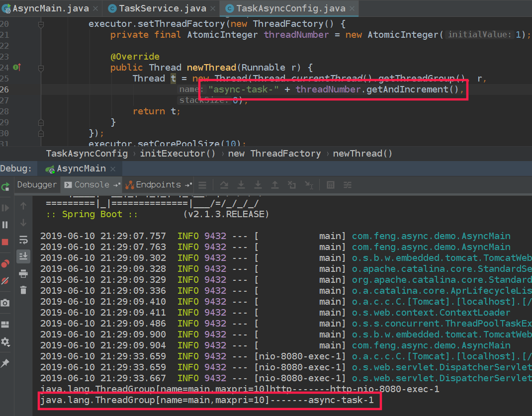Screen dimensions: 532x416
Task: Stop the process with the red square
Action: [6, 241]
